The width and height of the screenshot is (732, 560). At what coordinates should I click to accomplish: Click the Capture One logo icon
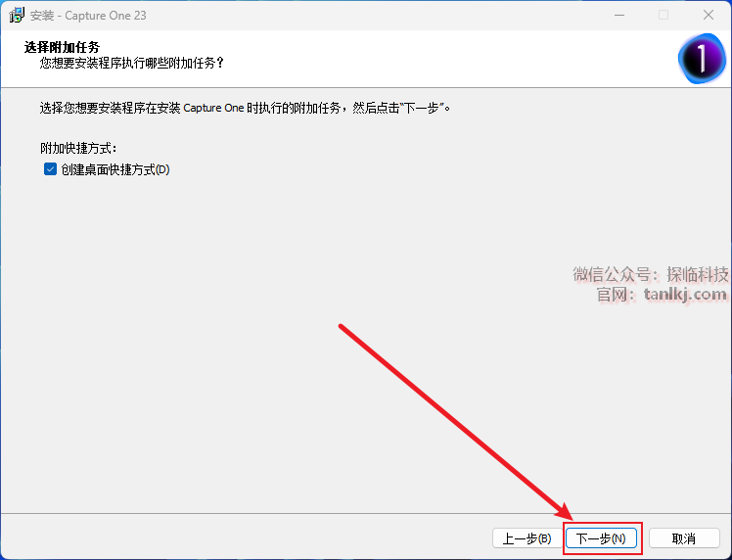702,59
